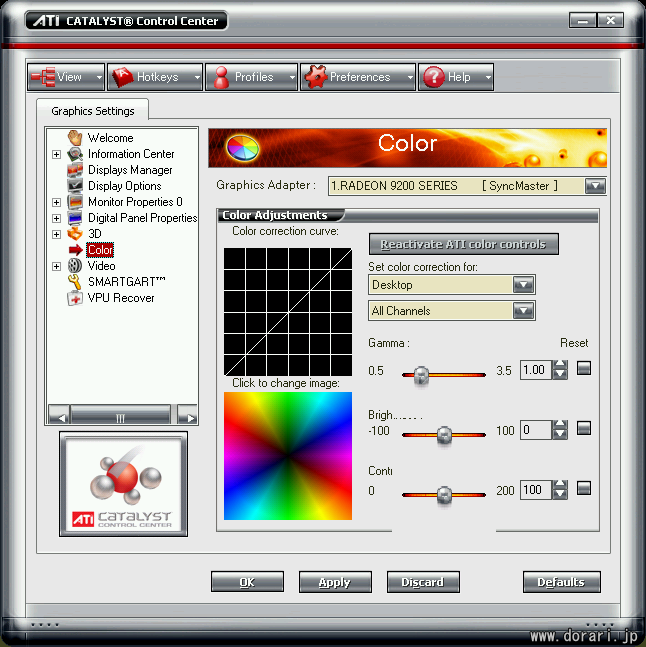Viewport: 646px width, 647px height.
Task: Minimize the Catalyst Control Center window
Action: [582, 20]
